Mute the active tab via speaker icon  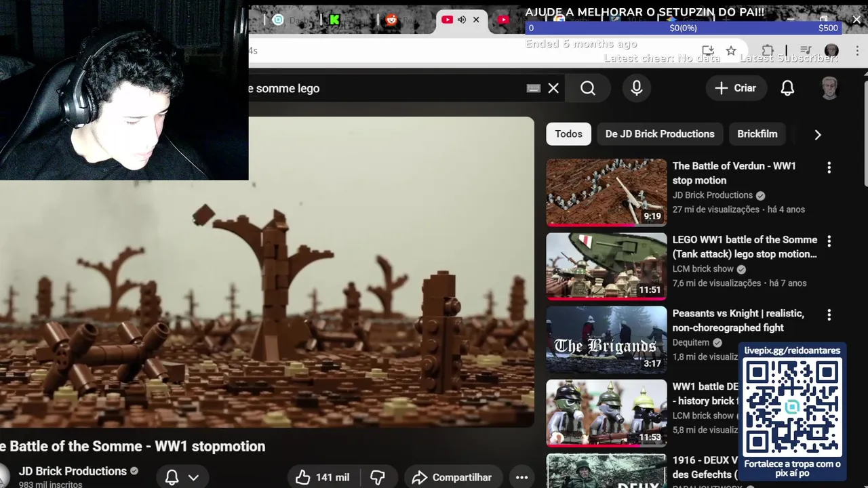462,20
